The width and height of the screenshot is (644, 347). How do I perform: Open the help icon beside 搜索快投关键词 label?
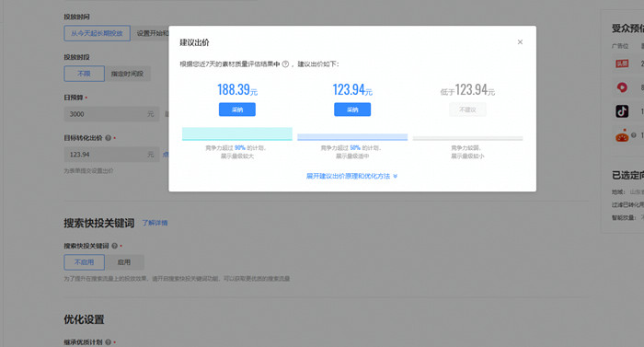(115, 246)
